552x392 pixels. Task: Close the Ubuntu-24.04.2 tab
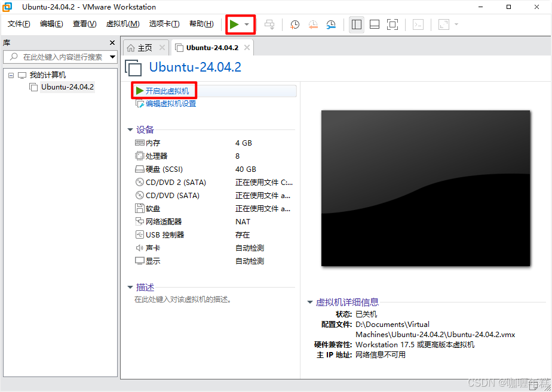click(x=247, y=48)
